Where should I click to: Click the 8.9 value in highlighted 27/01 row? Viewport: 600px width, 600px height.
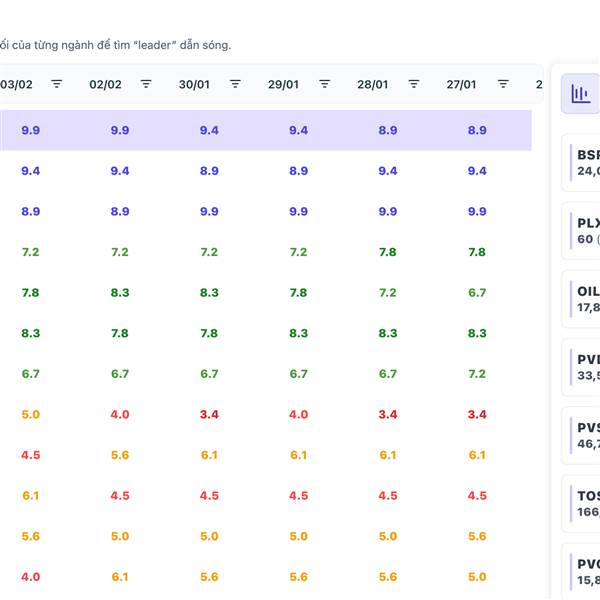pyautogui.click(x=477, y=131)
